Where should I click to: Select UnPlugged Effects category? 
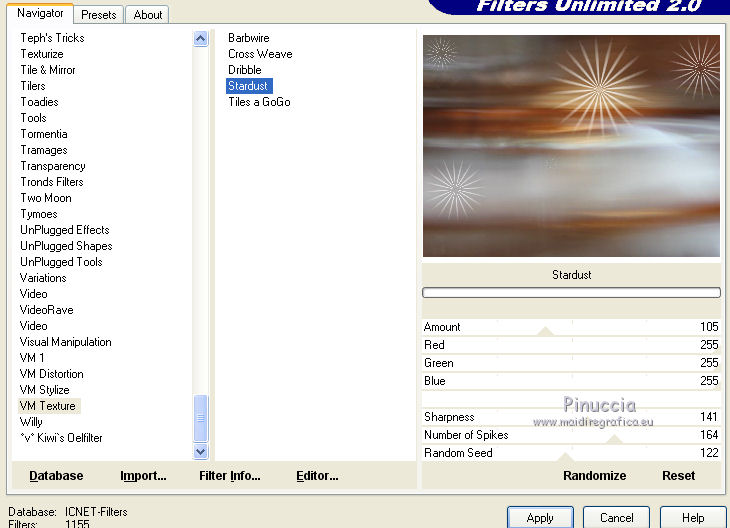64,230
